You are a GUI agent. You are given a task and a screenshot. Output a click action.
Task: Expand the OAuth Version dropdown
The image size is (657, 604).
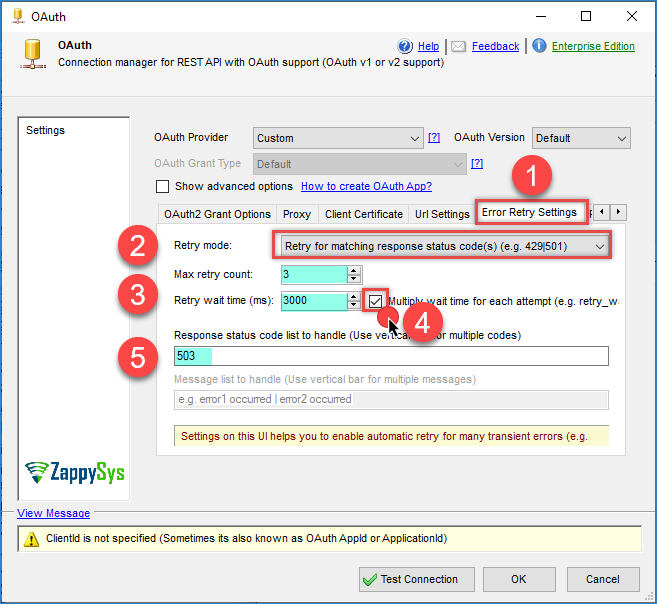click(x=580, y=138)
